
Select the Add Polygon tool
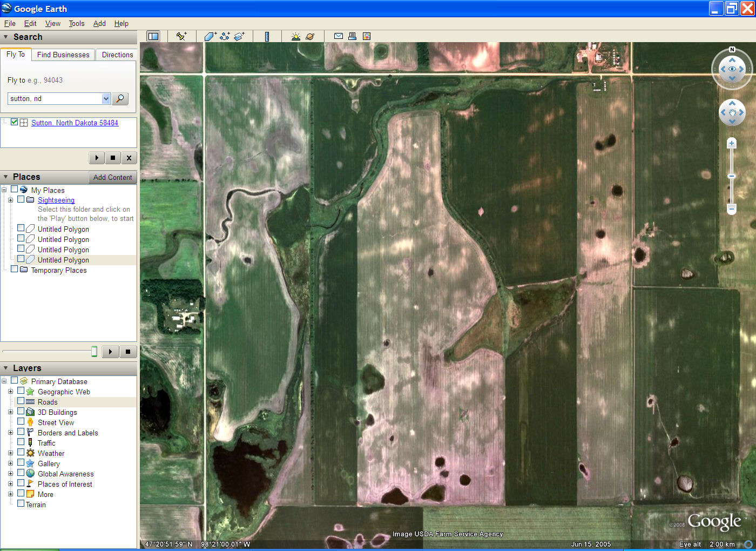tap(210, 36)
